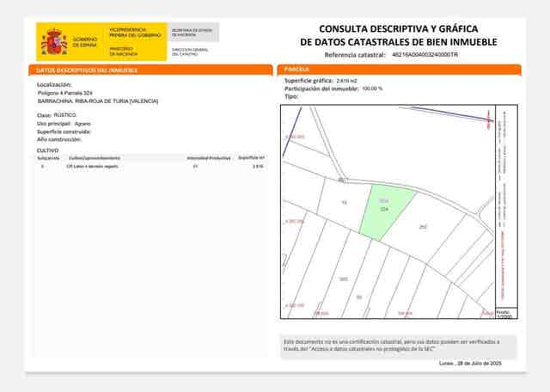Image resolution: width=550 pixels, height=392 pixels.
Task: Click the Intensidad Productiva column header
Action: [209, 158]
